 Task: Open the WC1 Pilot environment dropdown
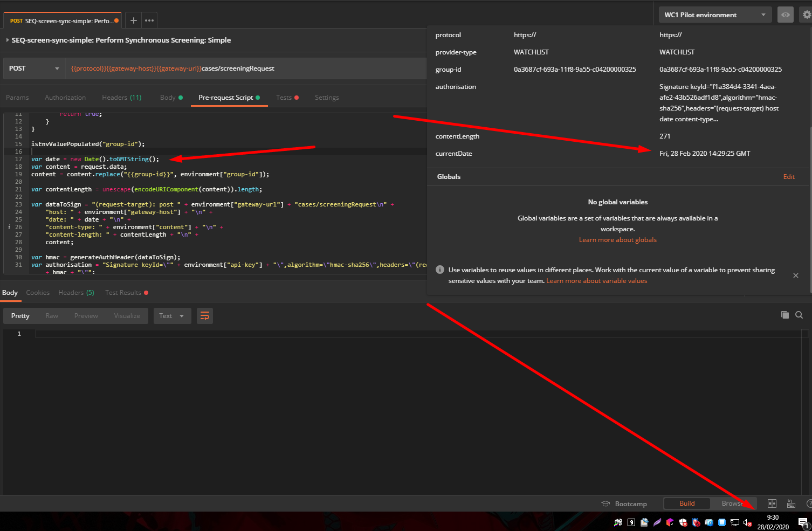point(715,15)
